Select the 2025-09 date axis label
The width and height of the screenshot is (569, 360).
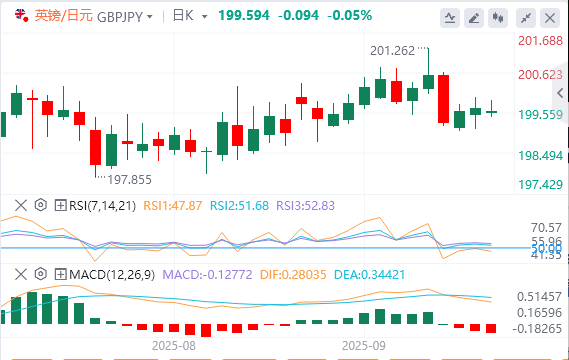point(364,346)
